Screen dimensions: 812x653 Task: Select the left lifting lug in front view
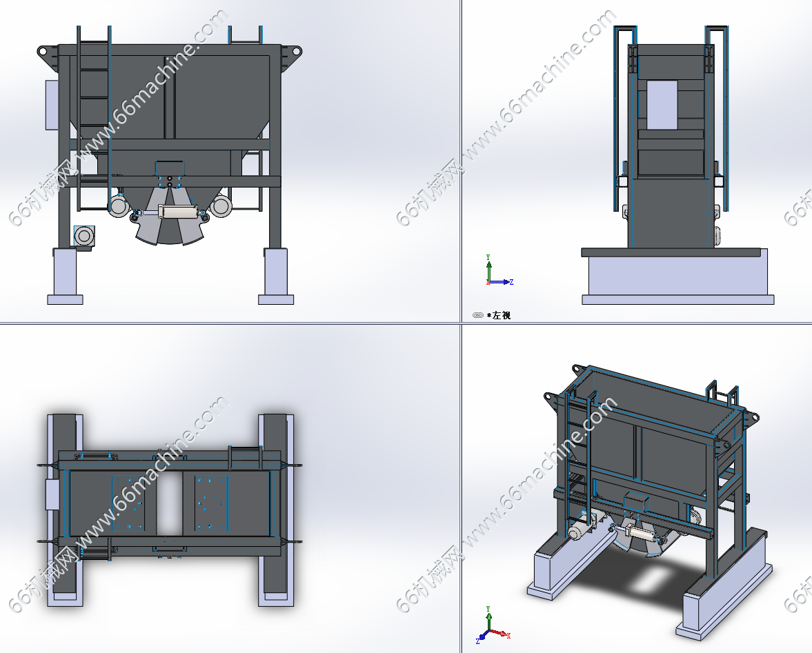[46, 52]
